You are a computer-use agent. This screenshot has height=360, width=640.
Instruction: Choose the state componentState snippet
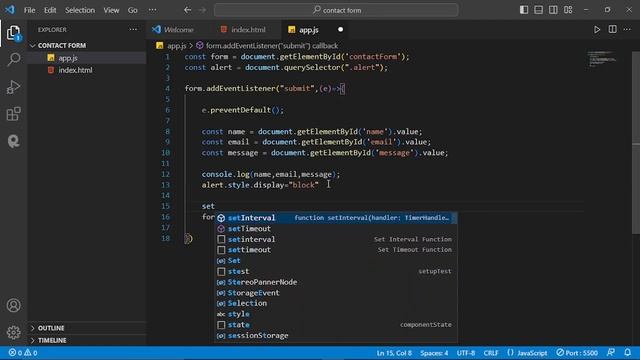tap(336, 325)
